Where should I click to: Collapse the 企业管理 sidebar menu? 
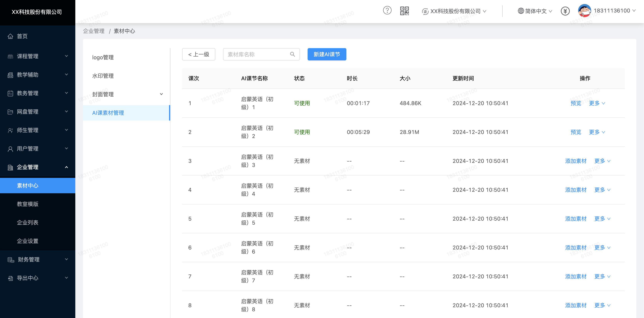coord(37,167)
